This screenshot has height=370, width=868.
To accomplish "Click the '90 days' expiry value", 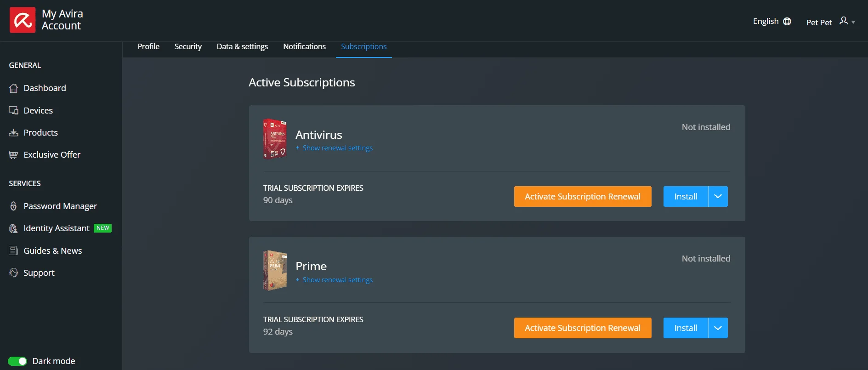I will tap(278, 200).
